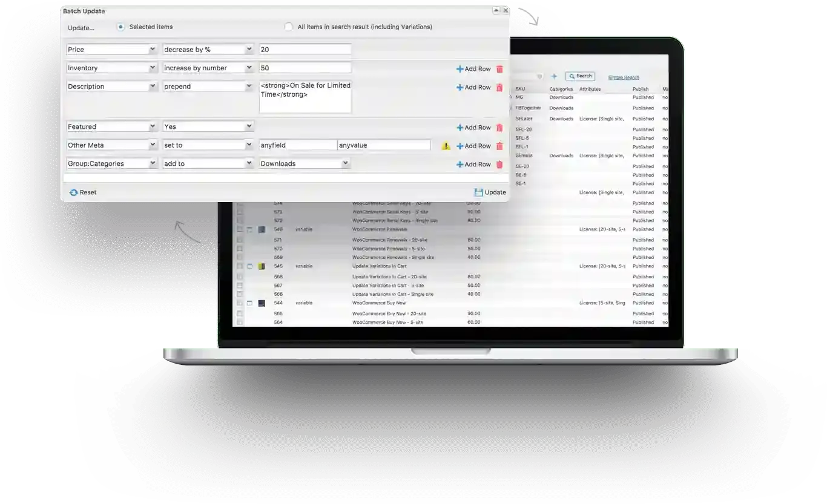827x504 pixels.
Task: Tick checkbox for row 545 Update Variations
Action: coord(240,266)
